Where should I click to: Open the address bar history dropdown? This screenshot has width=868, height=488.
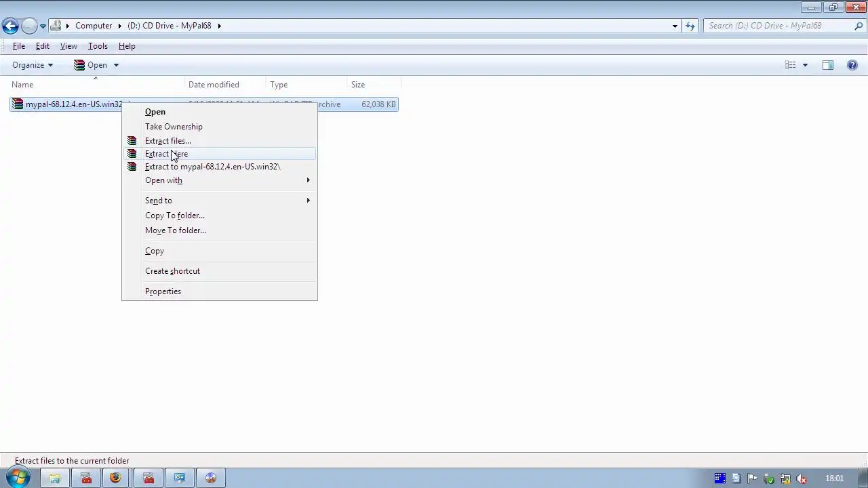point(675,26)
